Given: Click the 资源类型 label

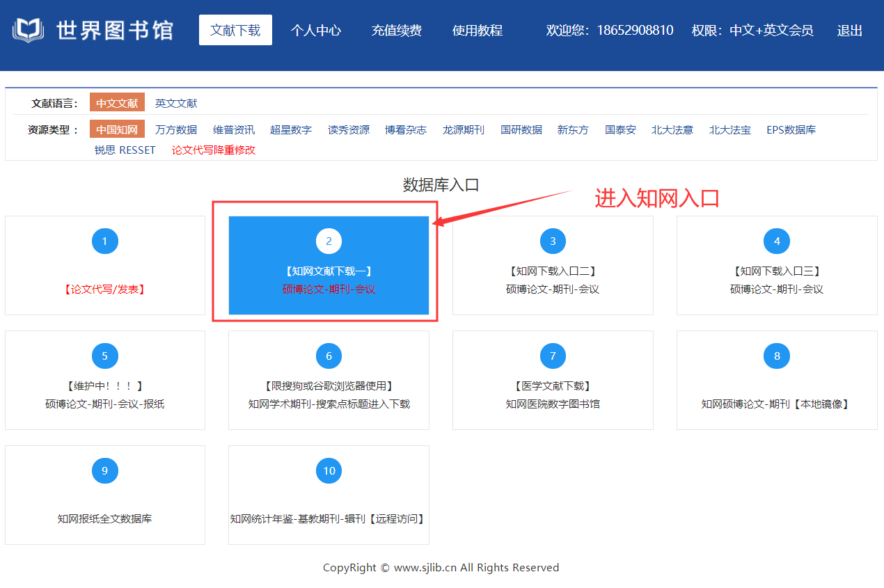Looking at the screenshot, I should tap(54, 129).
